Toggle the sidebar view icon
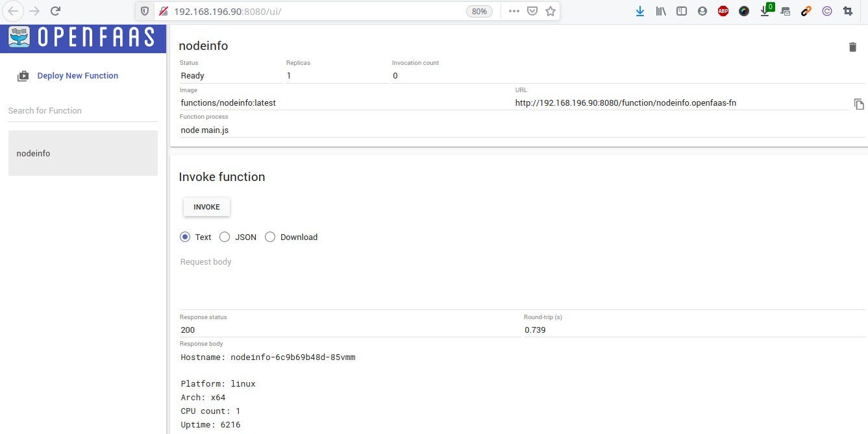This screenshot has width=868, height=434. (x=682, y=11)
